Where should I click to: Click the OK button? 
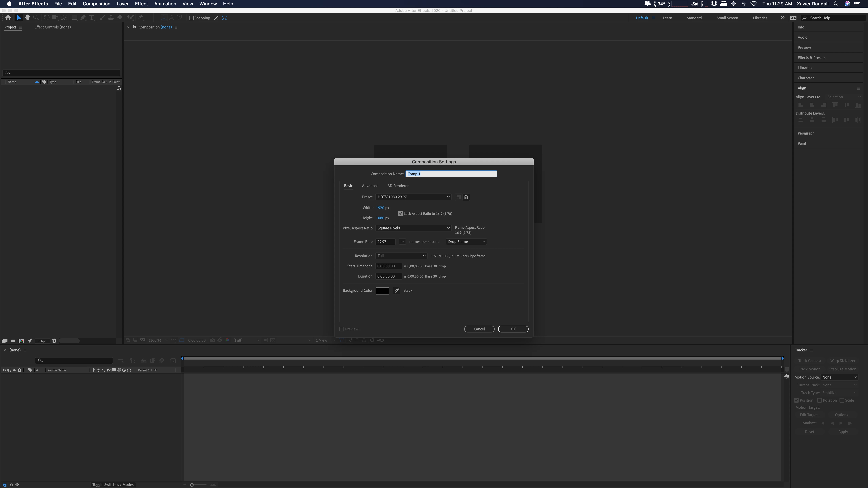(x=513, y=329)
